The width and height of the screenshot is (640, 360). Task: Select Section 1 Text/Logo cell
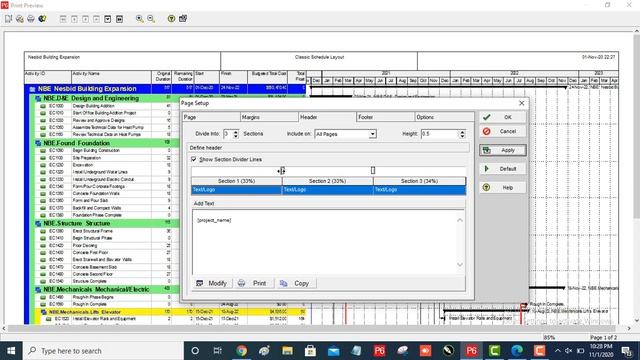pyautogui.click(x=236, y=190)
